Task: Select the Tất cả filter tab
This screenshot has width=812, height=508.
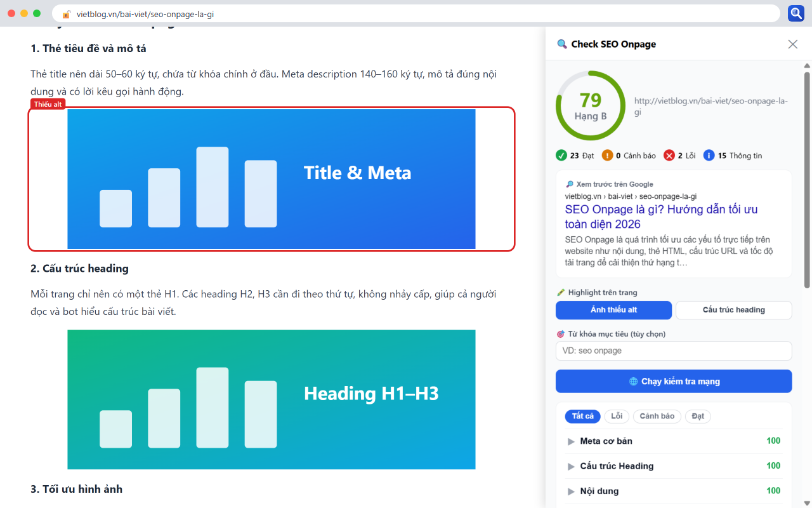Action: click(583, 417)
